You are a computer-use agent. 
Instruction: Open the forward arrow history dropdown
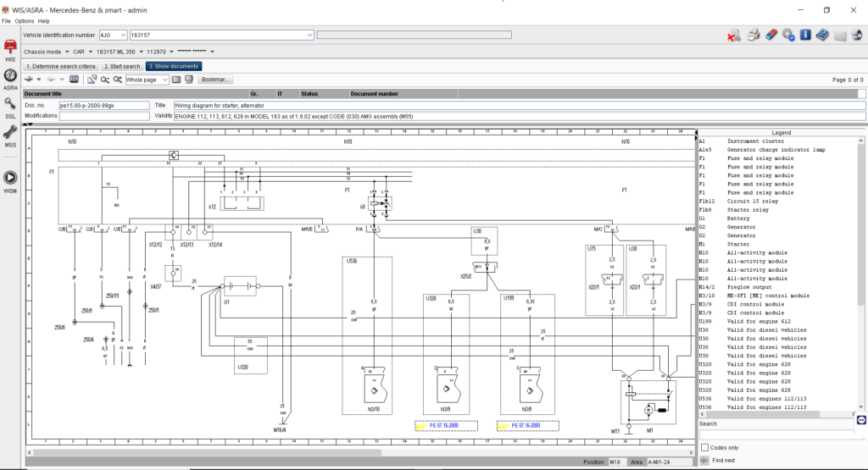point(61,80)
